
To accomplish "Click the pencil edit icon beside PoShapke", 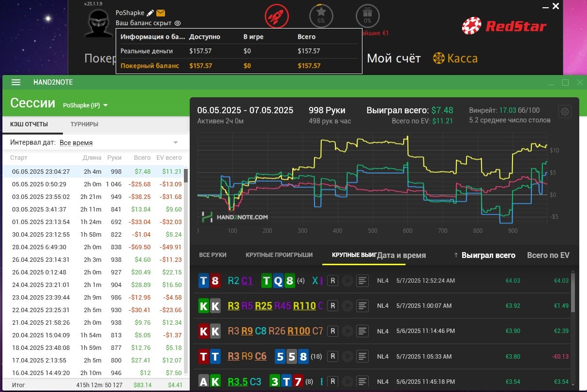I will (x=151, y=13).
